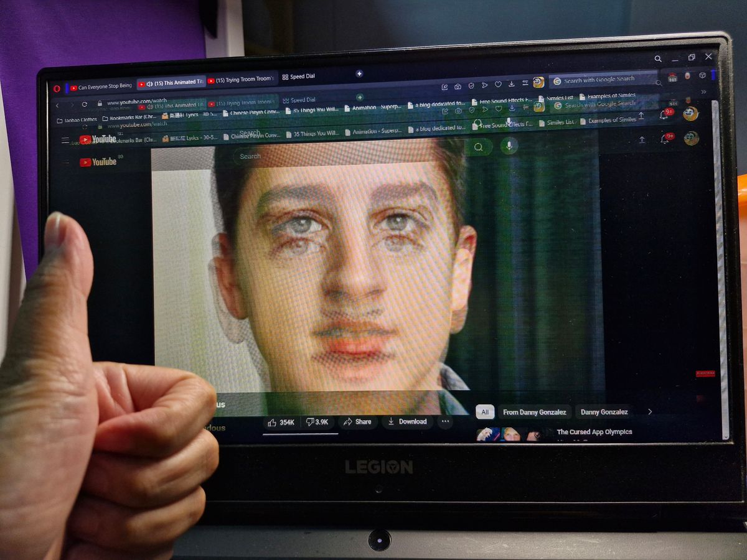747x560 pixels.
Task: Switch to the Can Everyone Stop Being tab
Action: click(101, 86)
